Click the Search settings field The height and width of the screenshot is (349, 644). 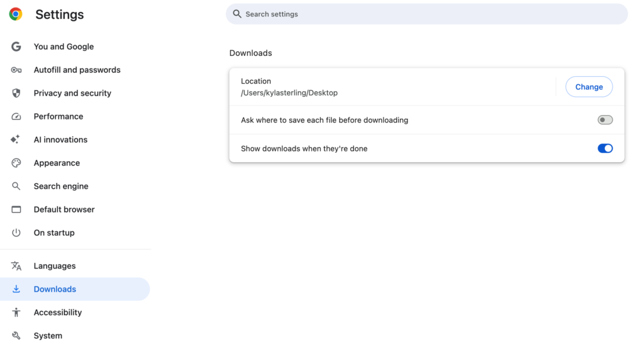click(x=427, y=14)
